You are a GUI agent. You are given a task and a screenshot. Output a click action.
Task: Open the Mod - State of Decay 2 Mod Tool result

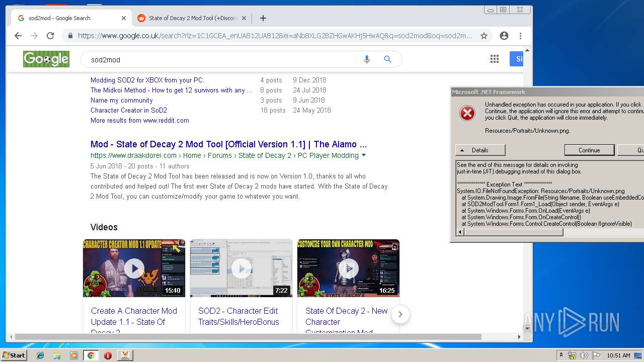[228, 144]
